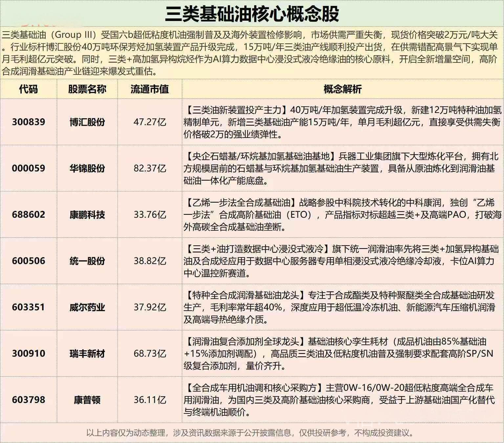Click stock code 000059

[x=28, y=168]
